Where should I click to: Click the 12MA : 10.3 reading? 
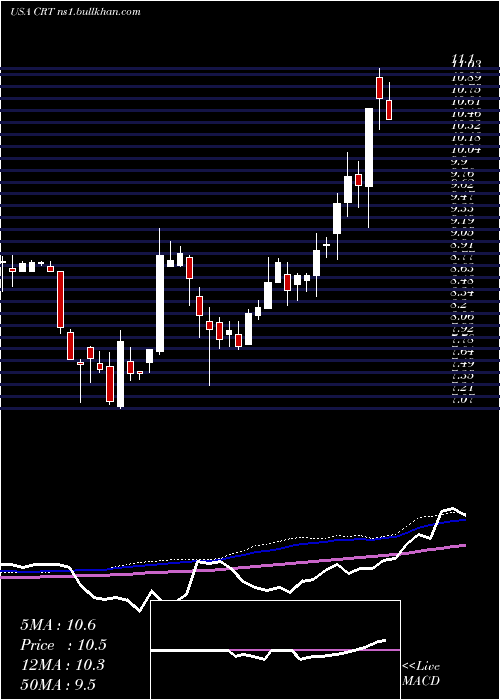pyautogui.click(x=62, y=665)
